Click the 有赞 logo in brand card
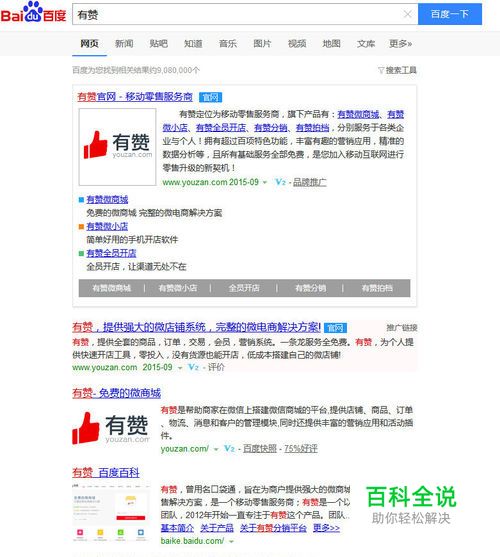Viewport: 500px width, 557px height. pos(117,147)
